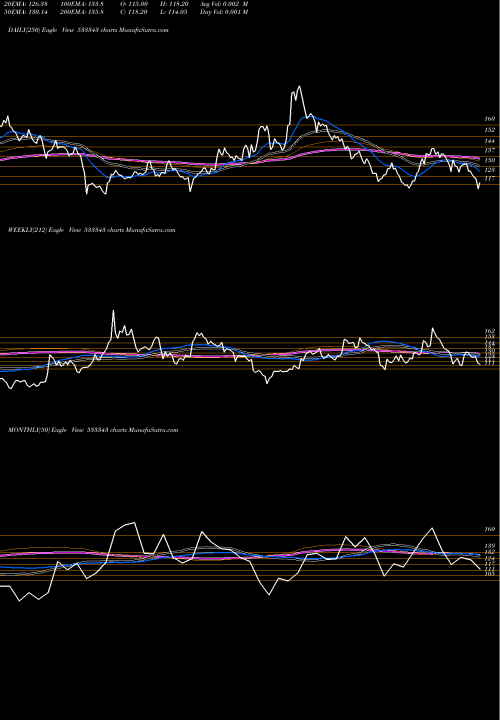Click the DAILY chart title text
This screenshot has width=500, height=720.
click(x=88, y=30)
